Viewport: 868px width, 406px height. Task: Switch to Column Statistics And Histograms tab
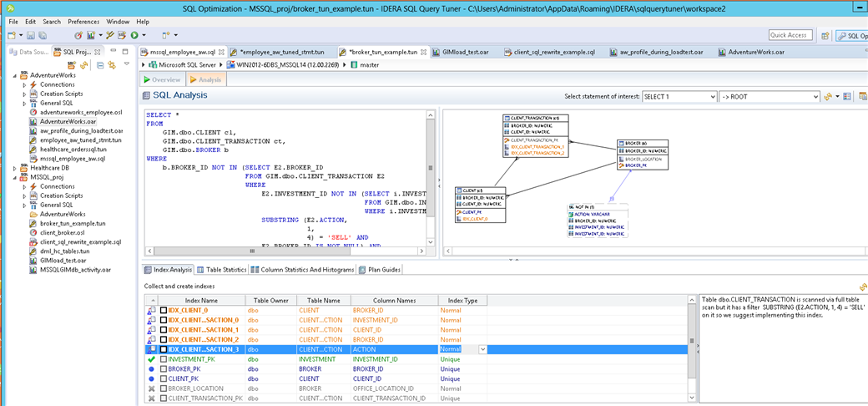click(x=302, y=270)
